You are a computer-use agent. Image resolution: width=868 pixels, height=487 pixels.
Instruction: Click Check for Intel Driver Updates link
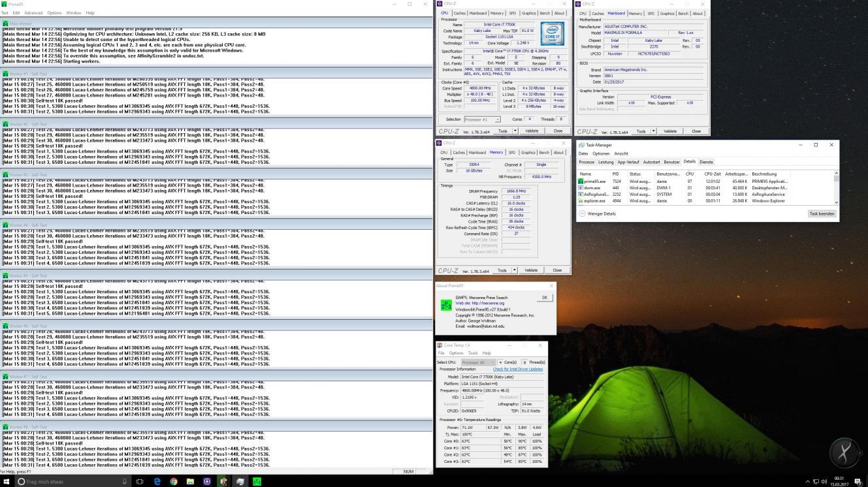(x=517, y=369)
